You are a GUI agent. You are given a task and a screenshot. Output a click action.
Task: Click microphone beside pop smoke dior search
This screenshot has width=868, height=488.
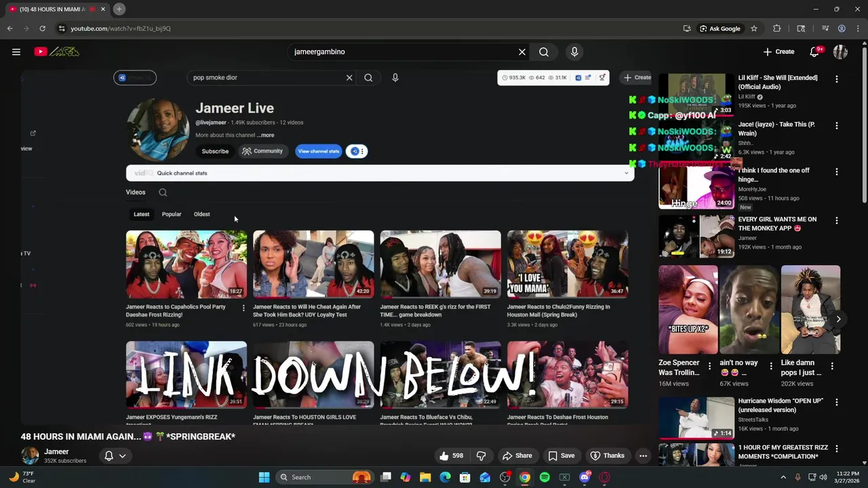pyautogui.click(x=395, y=77)
